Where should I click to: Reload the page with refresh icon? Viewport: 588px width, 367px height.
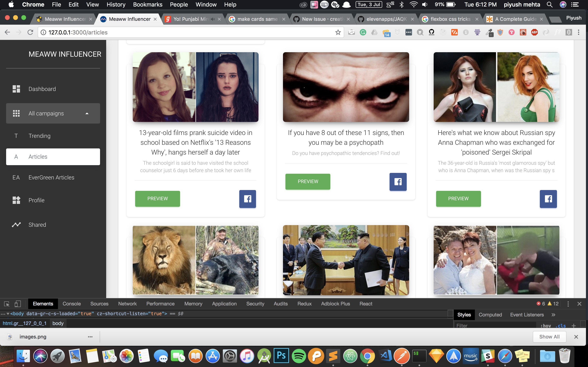[30, 32]
